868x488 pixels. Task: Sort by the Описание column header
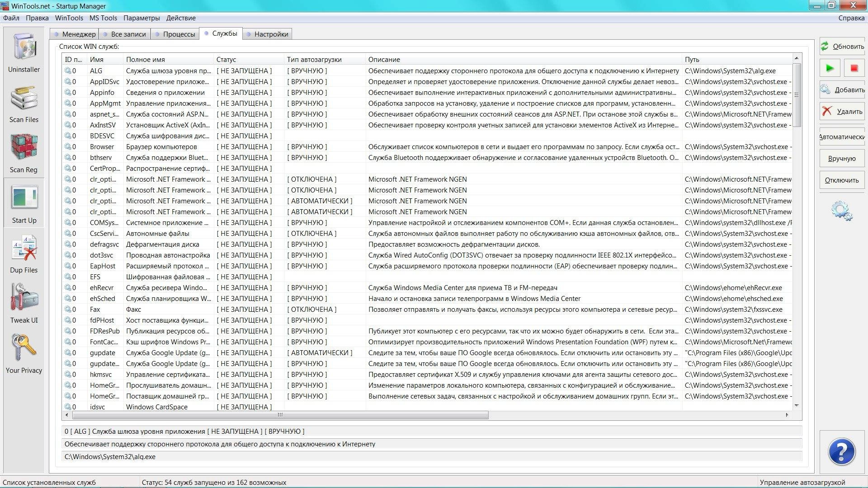[x=524, y=60]
